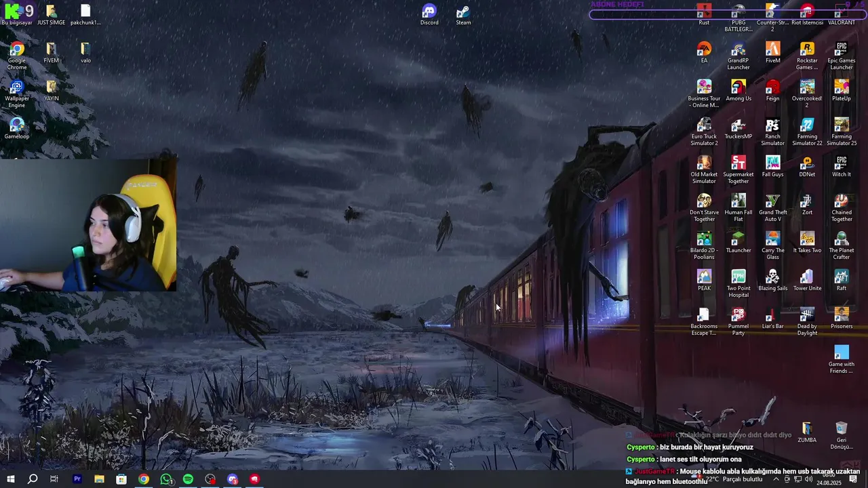Viewport: 868px width, 488px height.
Task: Select the Among Us shortcut
Action: (x=738, y=91)
